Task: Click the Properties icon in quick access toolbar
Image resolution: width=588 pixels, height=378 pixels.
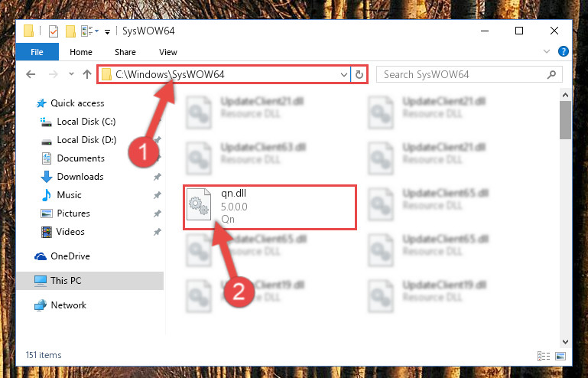Action: click(54, 31)
